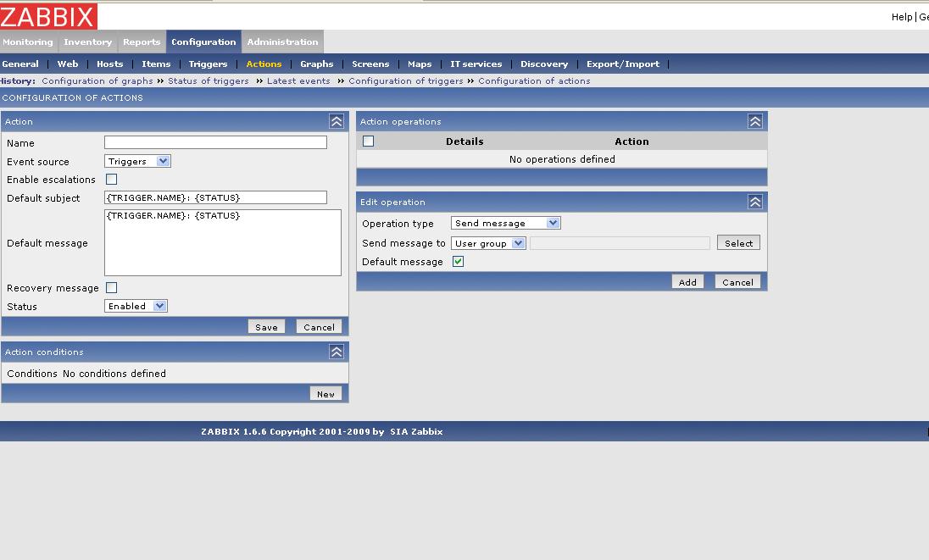Open the Status Enabled dropdown
Image resolution: width=929 pixels, height=560 pixels.
pyautogui.click(x=136, y=306)
